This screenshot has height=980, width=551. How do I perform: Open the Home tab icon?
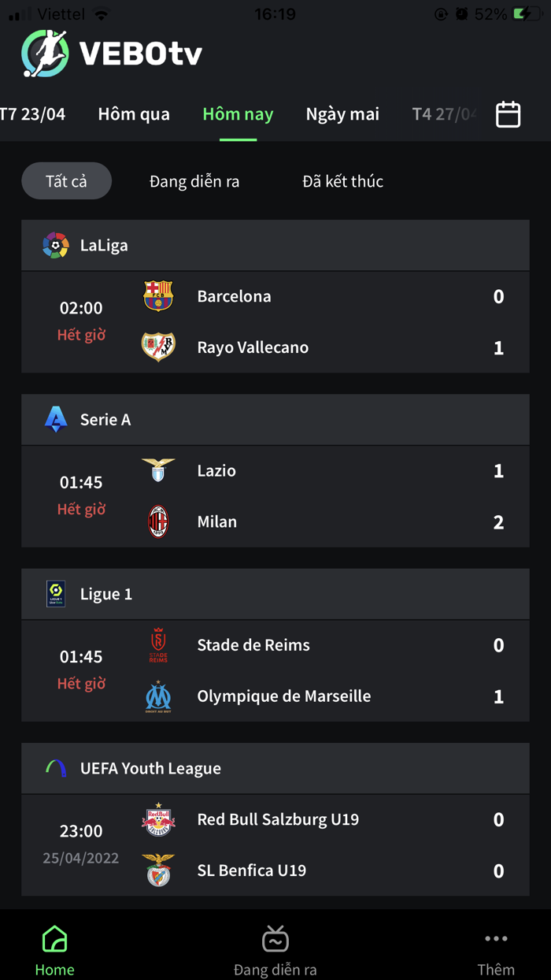pyautogui.click(x=54, y=939)
